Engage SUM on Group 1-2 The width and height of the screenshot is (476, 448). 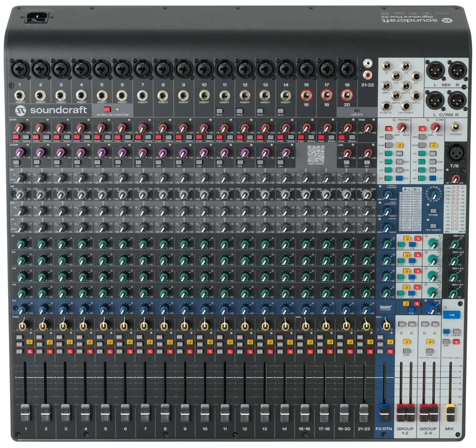pos(407,351)
